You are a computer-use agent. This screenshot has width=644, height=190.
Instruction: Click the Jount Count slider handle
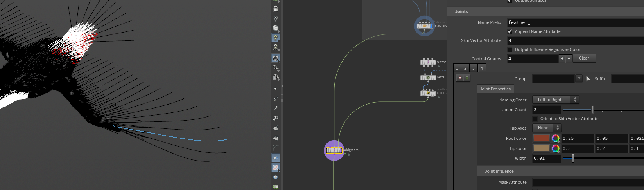click(592, 110)
